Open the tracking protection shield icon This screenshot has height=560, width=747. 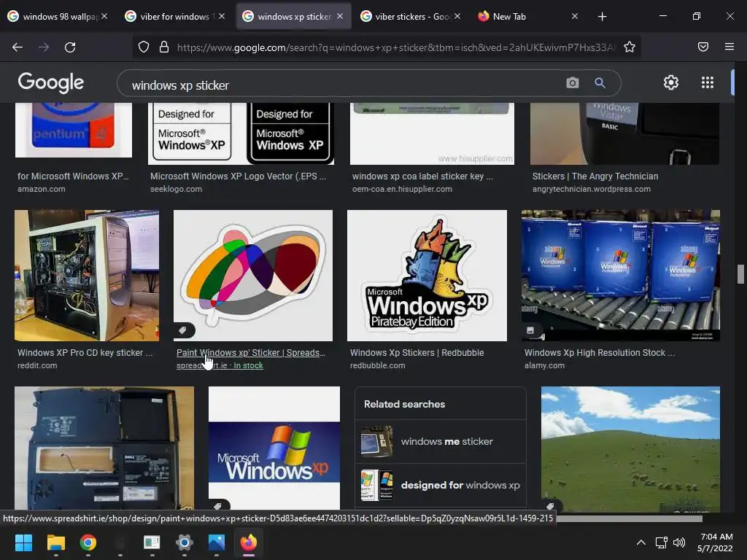pyautogui.click(x=144, y=47)
